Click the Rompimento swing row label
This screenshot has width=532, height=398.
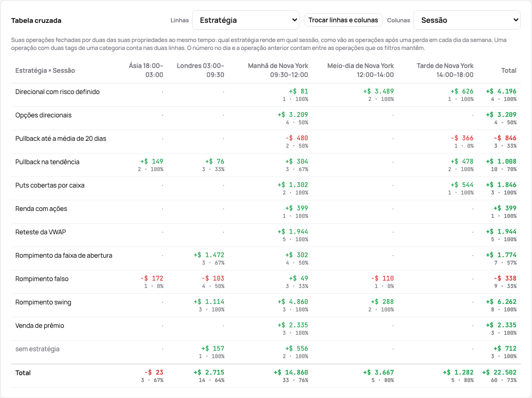pyautogui.click(x=43, y=302)
